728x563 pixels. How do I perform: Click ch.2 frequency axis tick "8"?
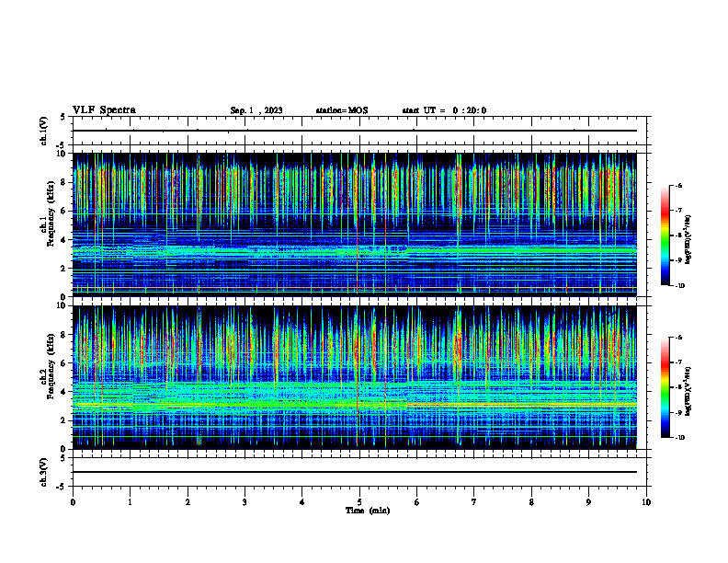point(63,335)
